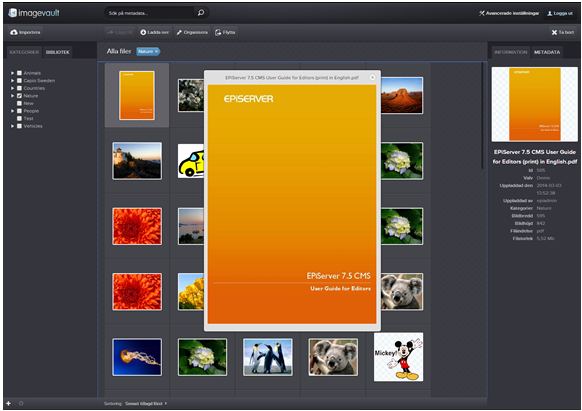This screenshot has height=411, width=582.
Task: Click the disabled Lägg till button
Action: (x=120, y=32)
